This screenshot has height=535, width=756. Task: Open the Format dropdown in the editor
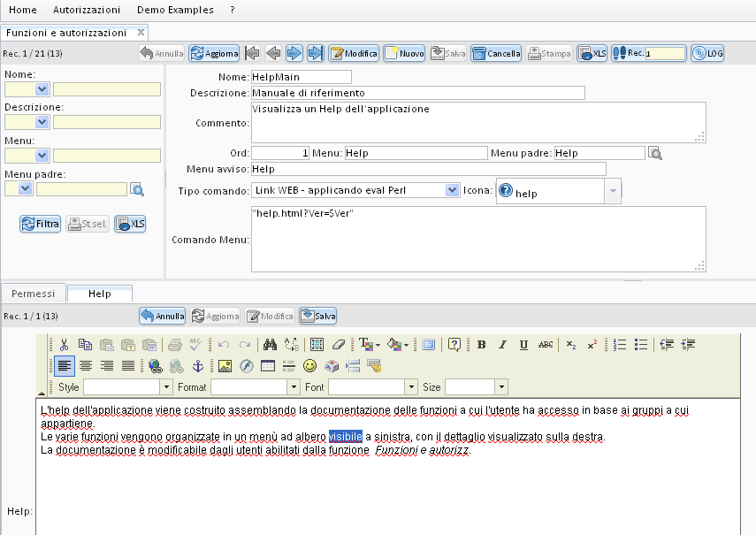(294, 386)
